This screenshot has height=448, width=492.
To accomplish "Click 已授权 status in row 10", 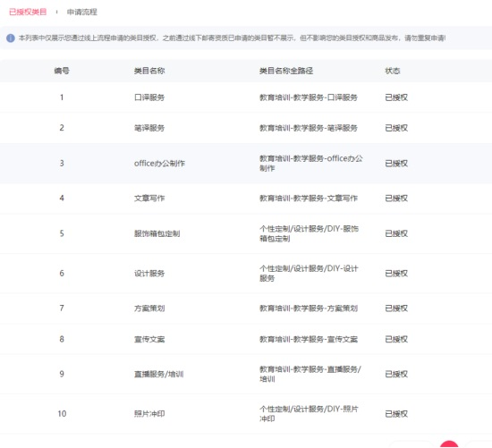I will (396, 414).
